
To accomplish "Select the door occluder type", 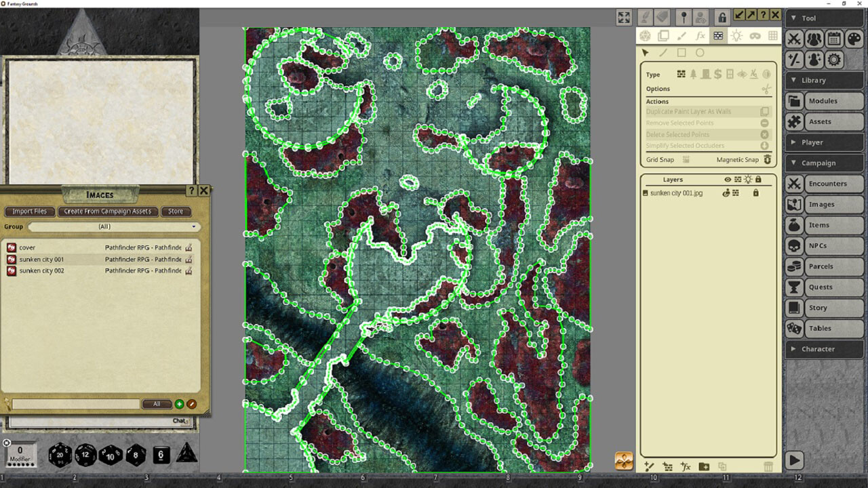I will [705, 75].
